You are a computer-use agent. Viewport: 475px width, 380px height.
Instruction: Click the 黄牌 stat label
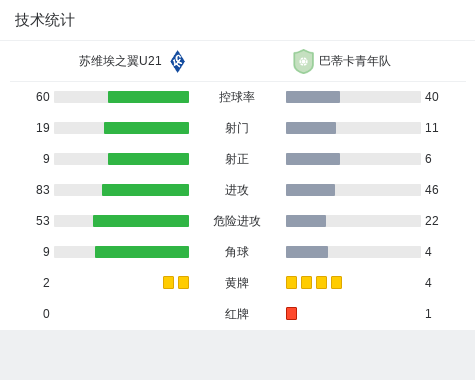point(237,283)
